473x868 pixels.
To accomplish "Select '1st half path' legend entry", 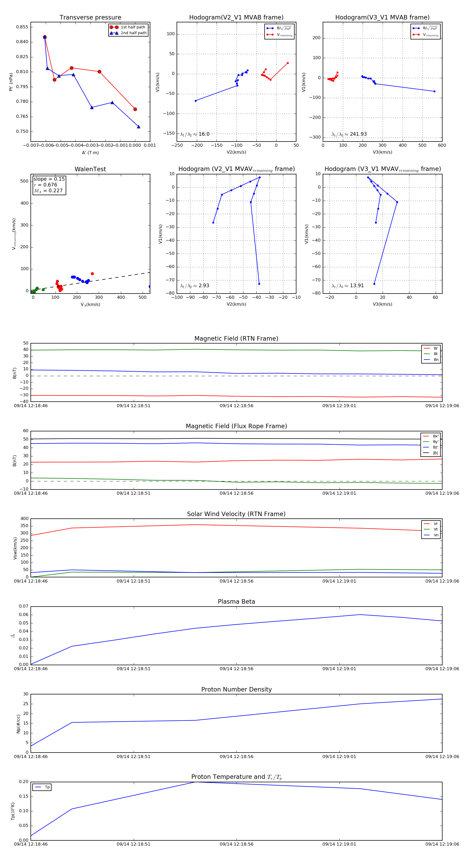I will (x=128, y=27).
